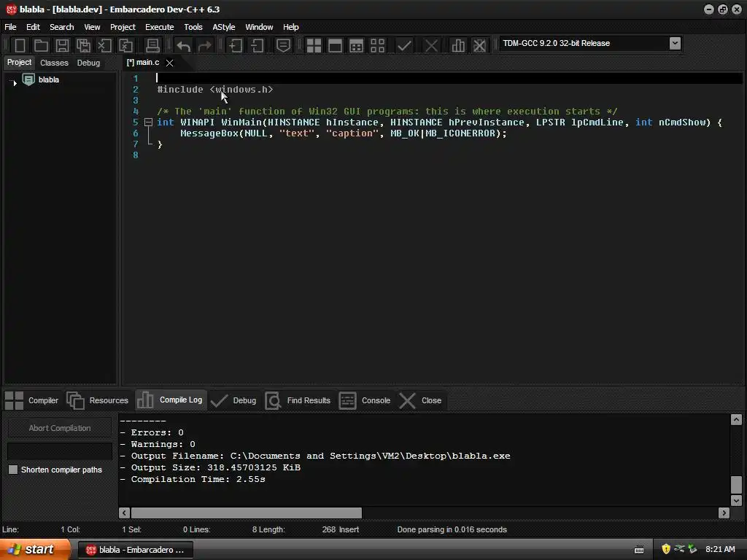This screenshot has height=560, width=747.
Task: Open compiler set dropdown TDM-GCC 9.2.0
Action: 675,43
